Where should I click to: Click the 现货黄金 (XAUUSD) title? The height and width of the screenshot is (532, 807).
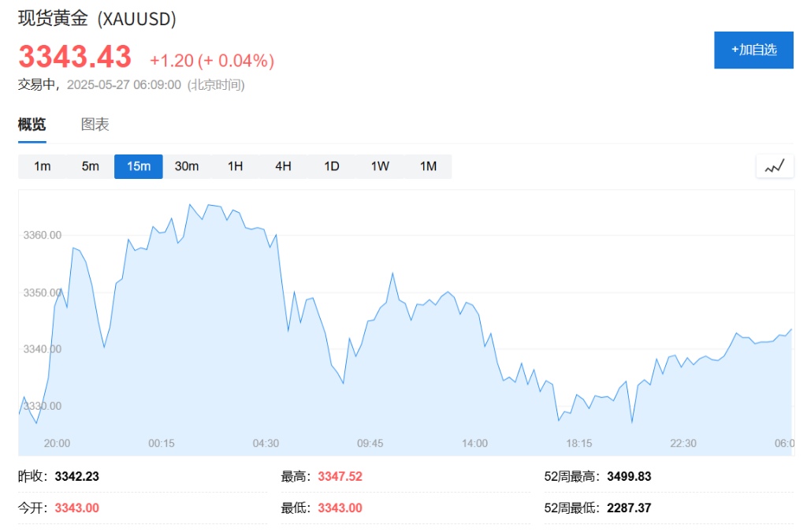[97, 19]
